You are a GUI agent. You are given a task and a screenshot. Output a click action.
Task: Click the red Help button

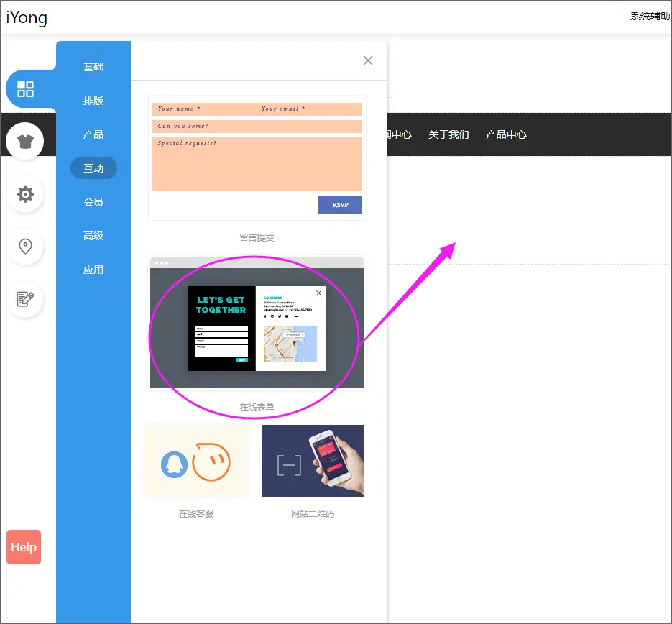point(24,547)
